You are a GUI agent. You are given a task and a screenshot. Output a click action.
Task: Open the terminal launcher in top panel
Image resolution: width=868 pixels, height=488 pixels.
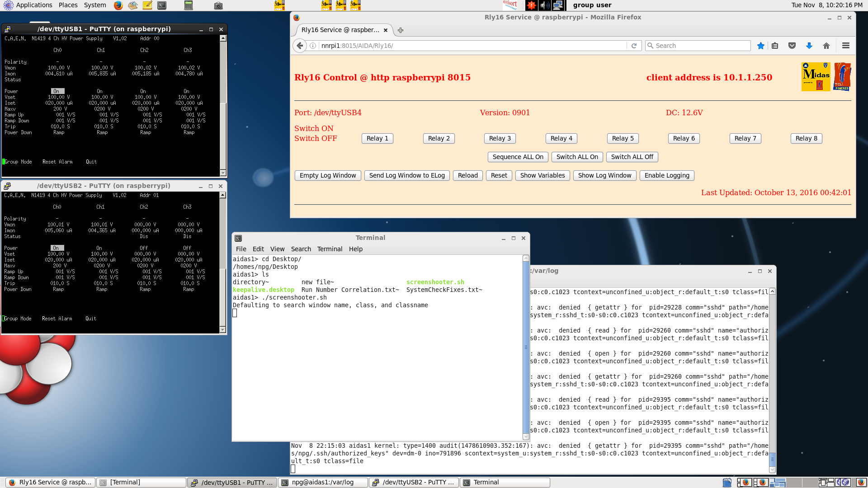tap(162, 5)
